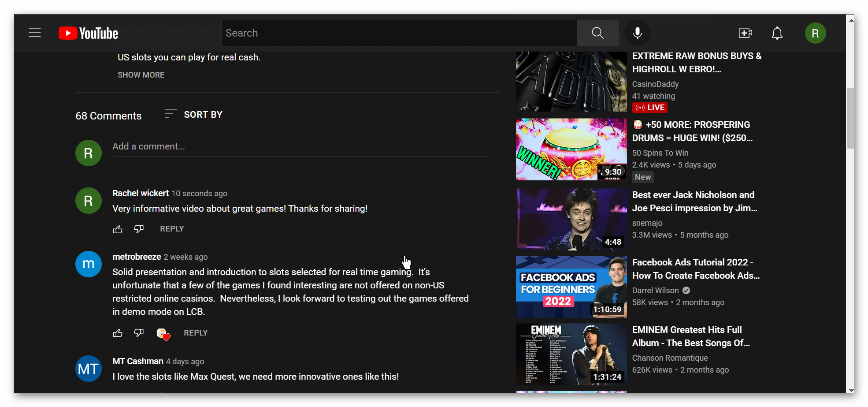The image size is (868, 407).
Task: Open MT Cashman channel name link
Action: pos(138,361)
